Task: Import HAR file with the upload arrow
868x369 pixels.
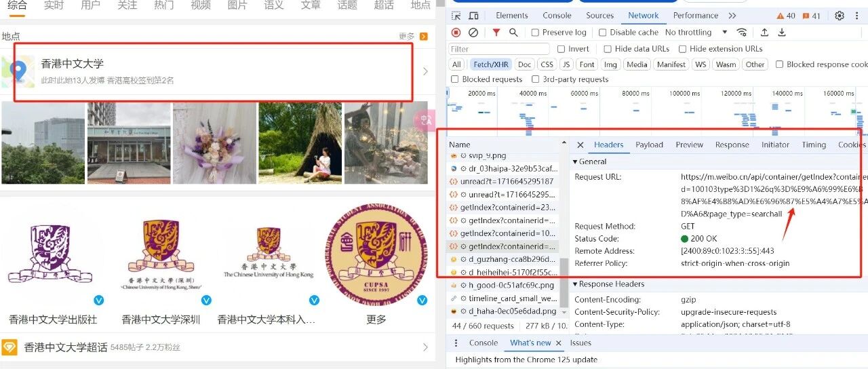Action: coord(764,33)
